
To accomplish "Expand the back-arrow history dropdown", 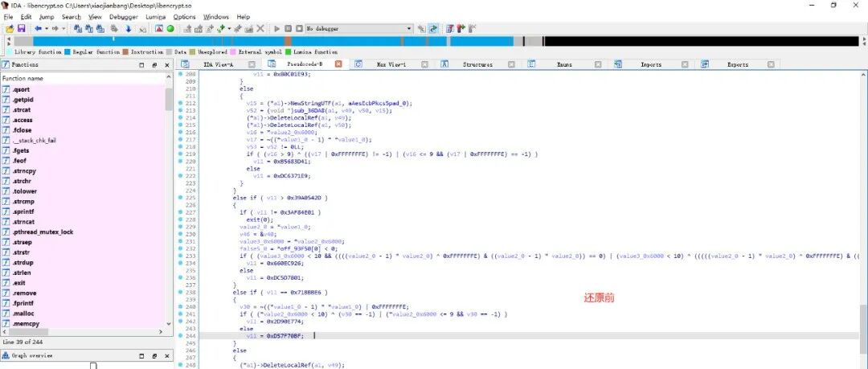I will (47, 28).
